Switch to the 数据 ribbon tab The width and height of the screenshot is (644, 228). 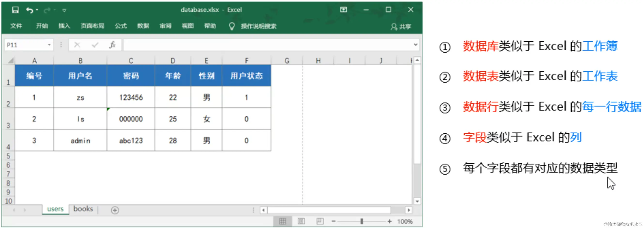[x=143, y=26]
